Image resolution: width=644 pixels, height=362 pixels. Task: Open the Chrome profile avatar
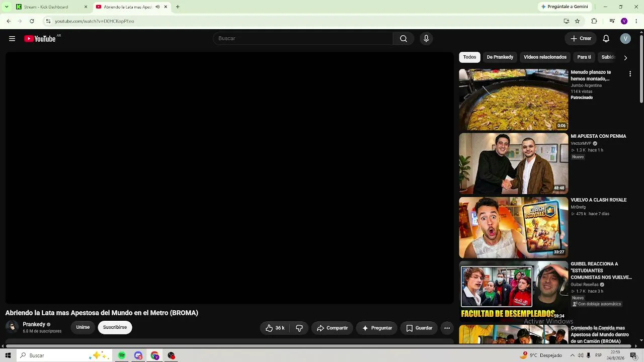point(624,21)
